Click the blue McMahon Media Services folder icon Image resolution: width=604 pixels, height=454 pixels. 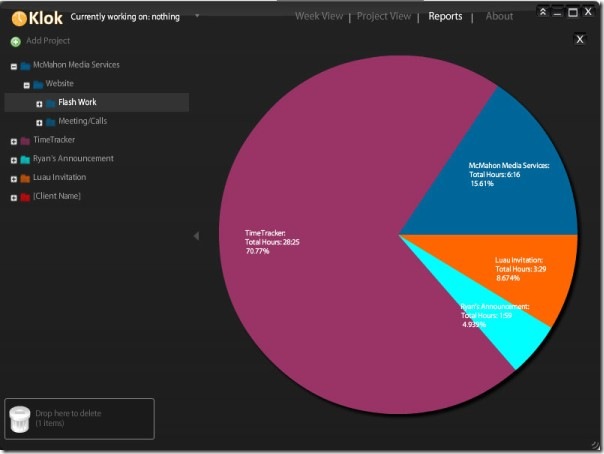pos(25,66)
